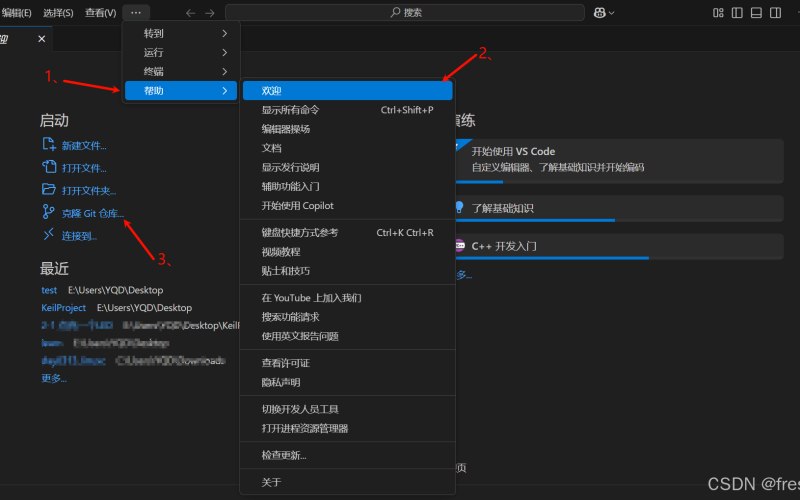This screenshot has height=500, width=800.
Task: Open the 开始使用 VS Code walkthrough card
Action: [x=619, y=161]
